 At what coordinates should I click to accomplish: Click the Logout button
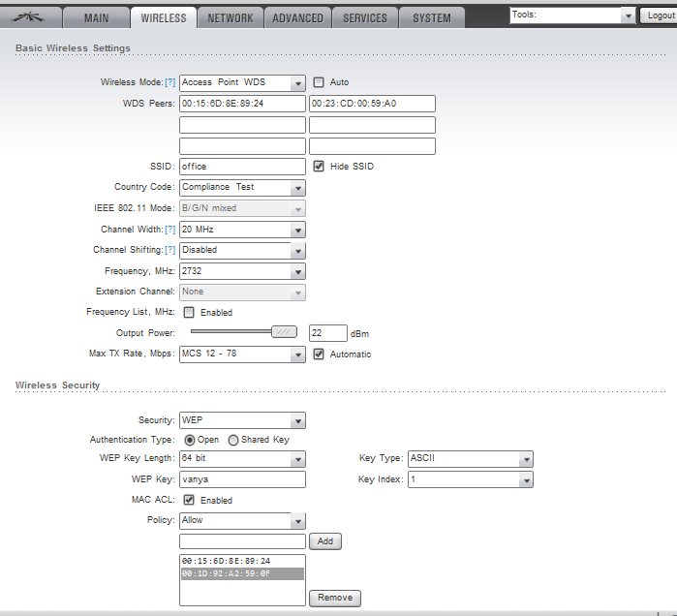(x=660, y=15)
